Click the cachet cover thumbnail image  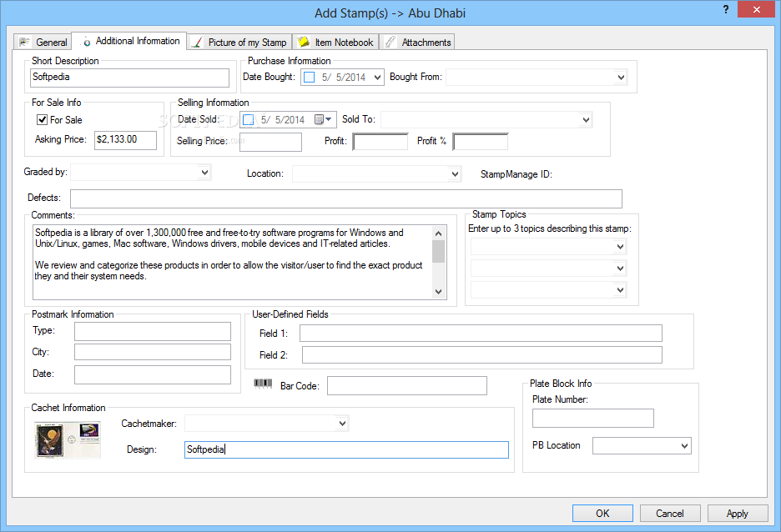point(68,440)
